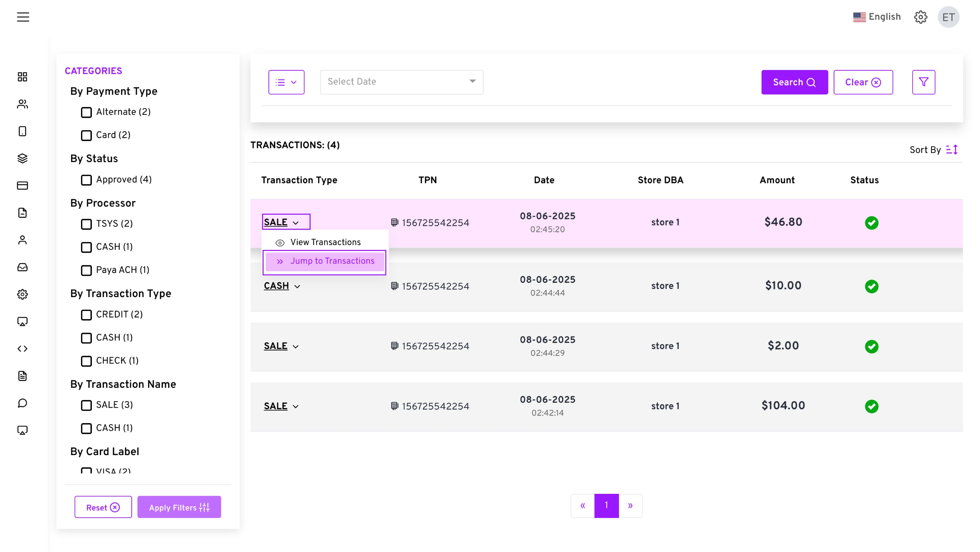Click the Apply Filters button

179,507
